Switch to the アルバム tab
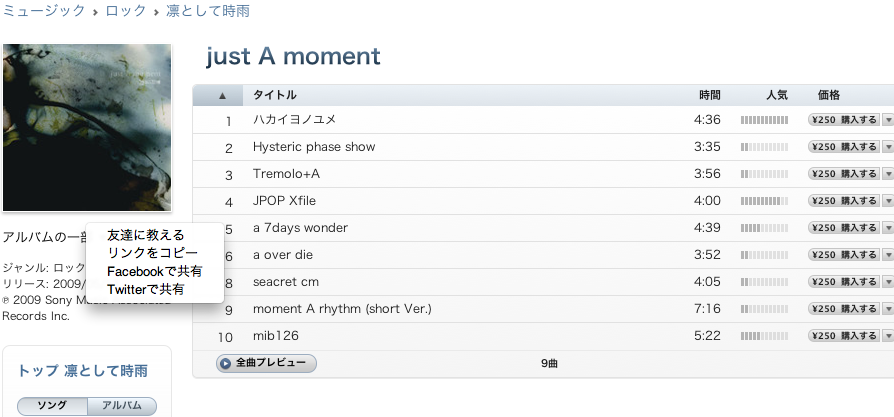Screen dimensions: 894x417 pyautogui.click(x=122, y=406)
